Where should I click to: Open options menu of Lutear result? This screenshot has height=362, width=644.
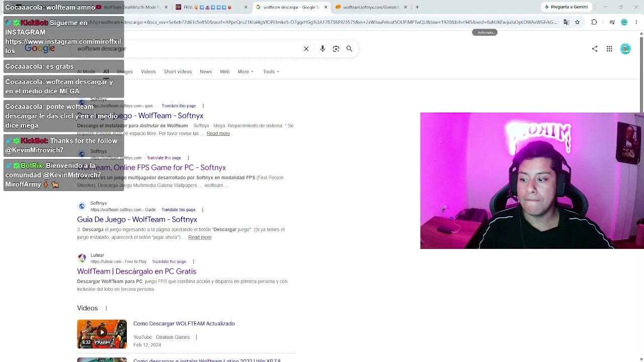click(193, 261)
